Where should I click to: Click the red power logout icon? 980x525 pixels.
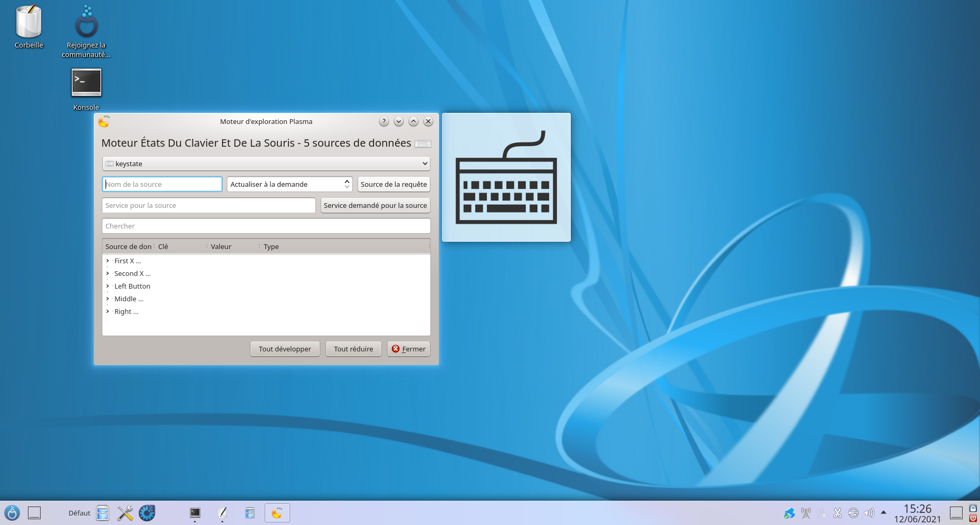click(973, 518)
